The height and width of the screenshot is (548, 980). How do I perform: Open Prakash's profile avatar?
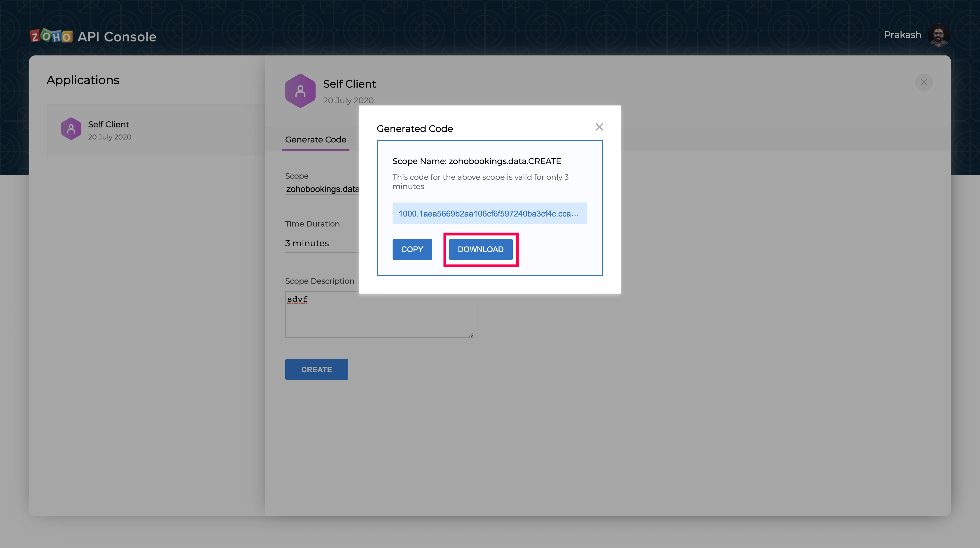click(x=939, y=35)
